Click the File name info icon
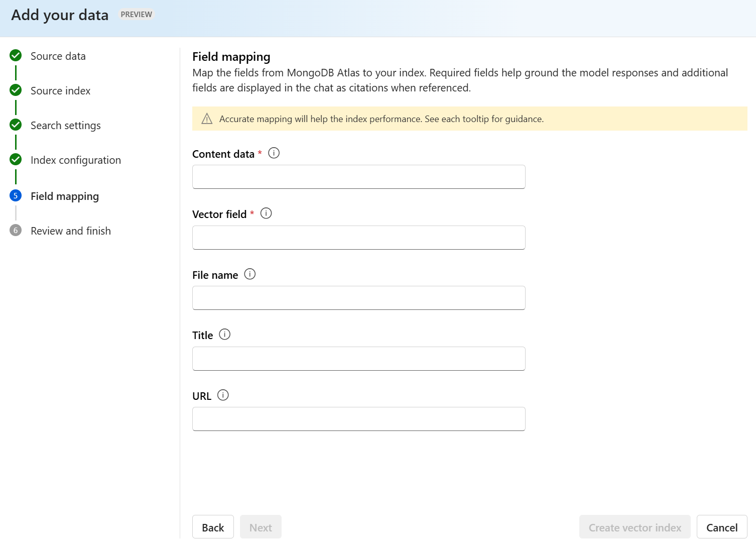Image resolution: width=756 pixels, height=542 pixels. pos(249,274)
